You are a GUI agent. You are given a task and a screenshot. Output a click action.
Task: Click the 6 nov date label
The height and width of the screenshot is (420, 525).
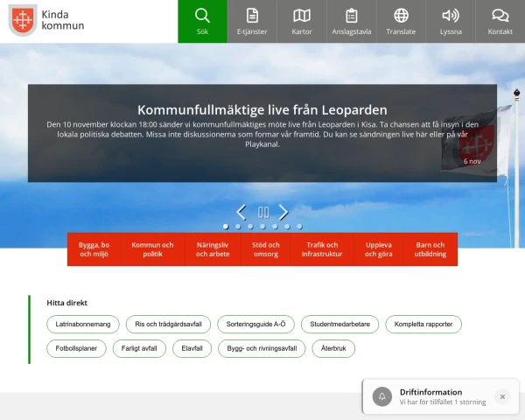[472, 161]
